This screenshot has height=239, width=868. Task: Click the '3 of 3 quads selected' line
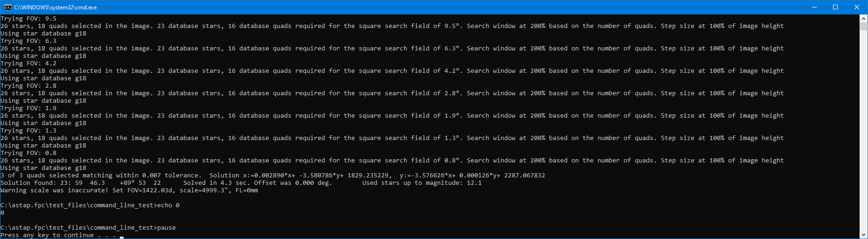pyautogui.click(x=273, y=176)
